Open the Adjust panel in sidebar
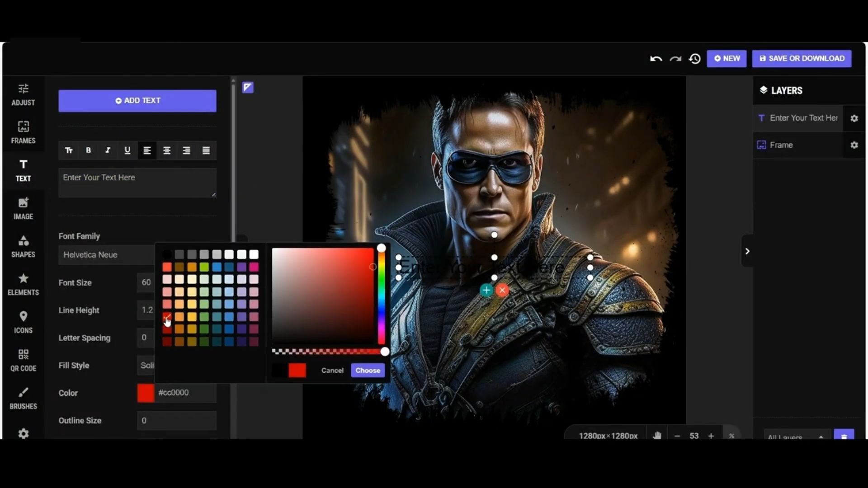This screenshot has height=488, width=868. (x=23, y=94)
